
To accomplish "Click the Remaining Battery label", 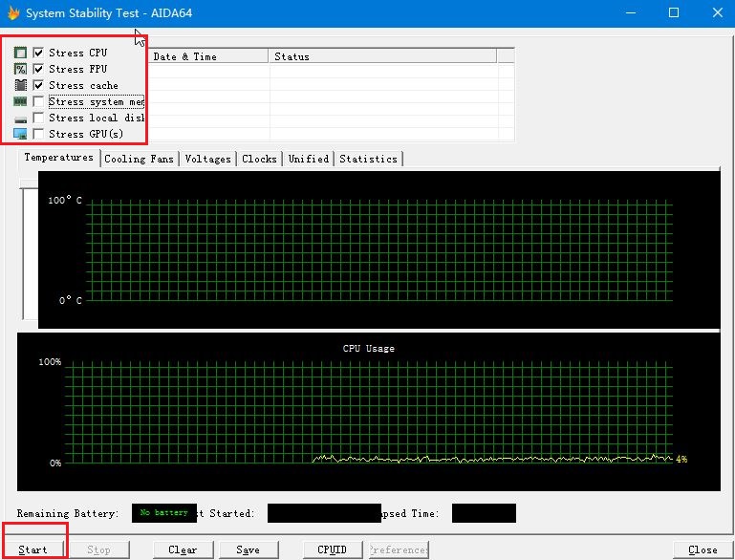I will pos(68,513).
